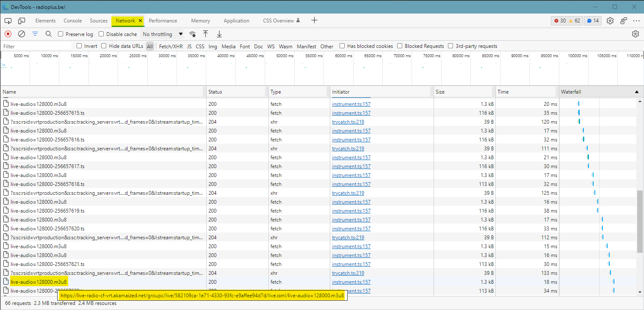Image resolution: width=644 pixels, height=310 pixels.
Task: Toggle device emulation icon
Action: tap(22, 21)
